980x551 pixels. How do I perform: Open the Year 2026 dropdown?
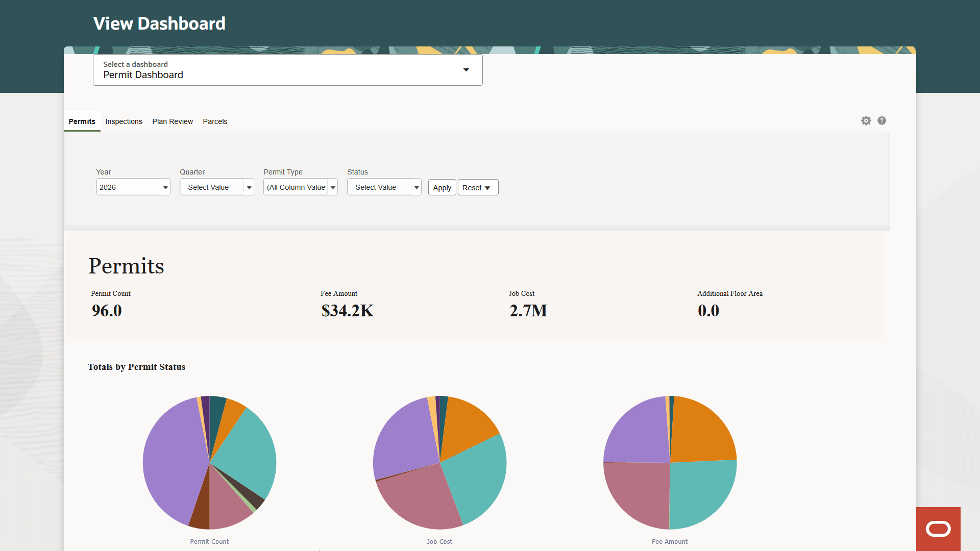coord(133,187)
